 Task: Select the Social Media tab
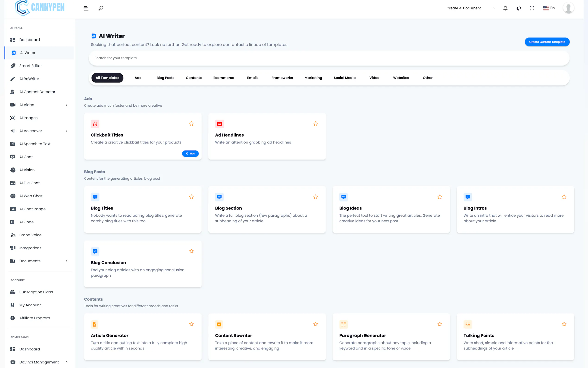(344, 78)
